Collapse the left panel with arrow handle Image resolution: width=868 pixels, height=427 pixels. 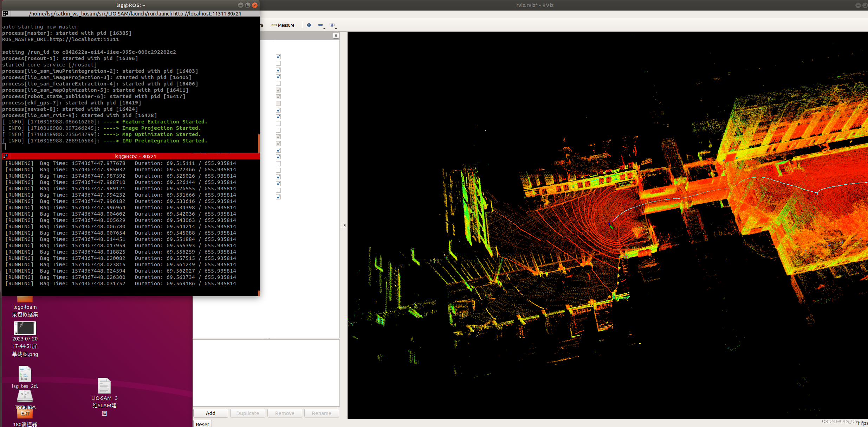pyautogui.click(x=344, y=225)
